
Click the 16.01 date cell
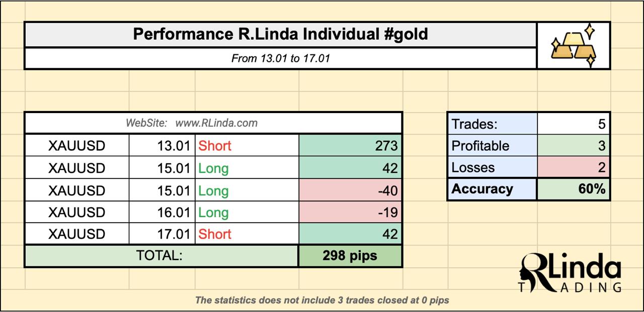[x=162, y=213]
